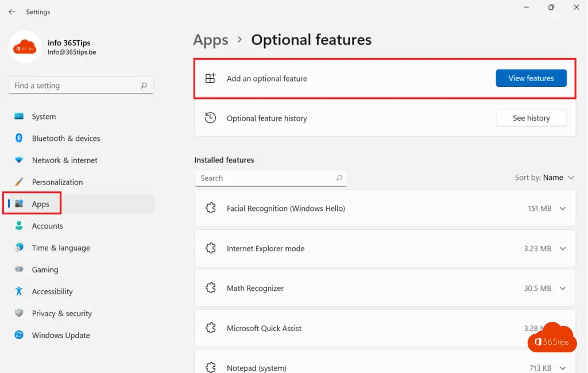588x373 pixels.
Task: Click the See history button
Action: (x=531, y=118)
